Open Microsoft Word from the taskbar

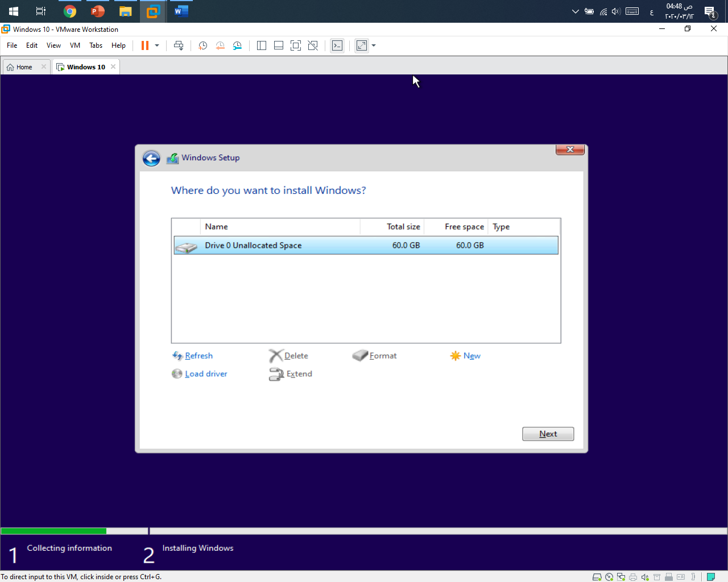coord(181,11)
